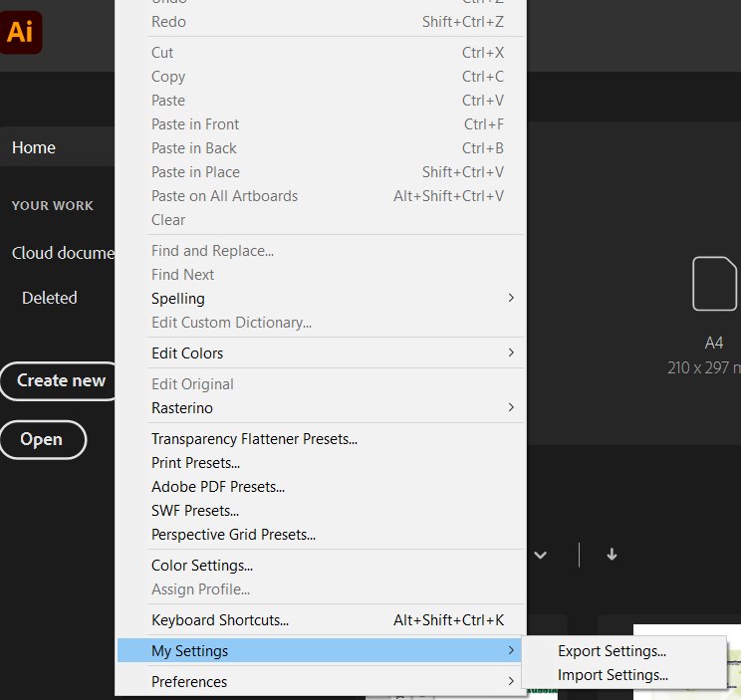741x700 pixels.
Task: Select Edit Original menu entry
Action: [x=320, y=384]
